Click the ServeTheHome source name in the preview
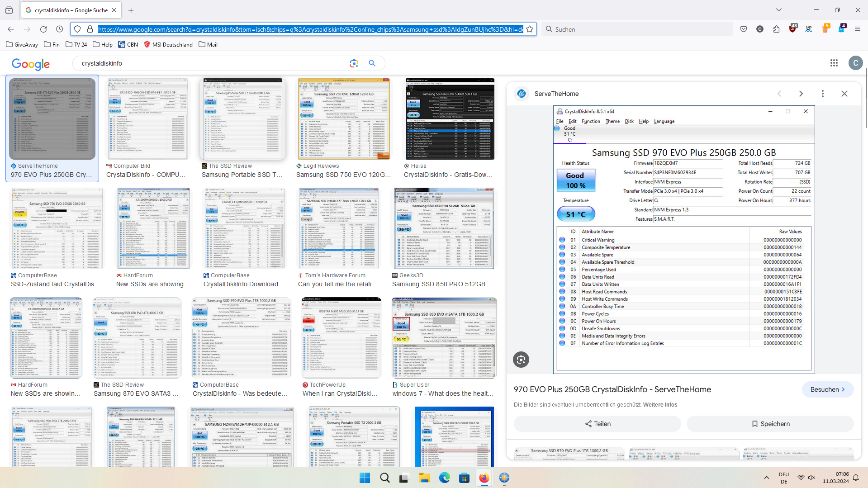The width and height of the screenshot is (868, 488). point(556,94)
